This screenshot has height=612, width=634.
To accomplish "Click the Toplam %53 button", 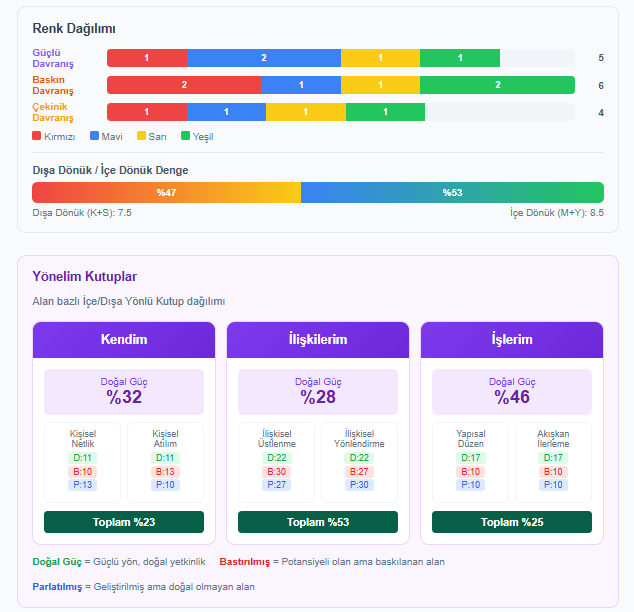I will [x=318, y=522].
